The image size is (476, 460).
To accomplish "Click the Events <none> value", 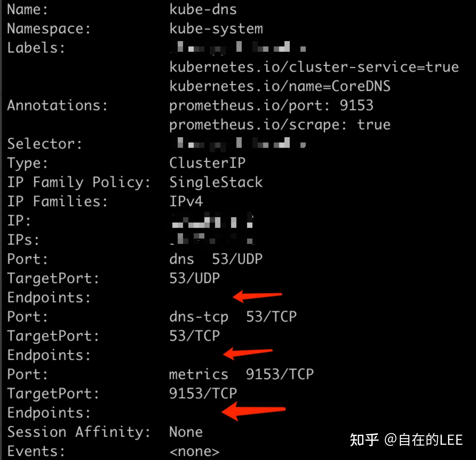I will (194, 451).
